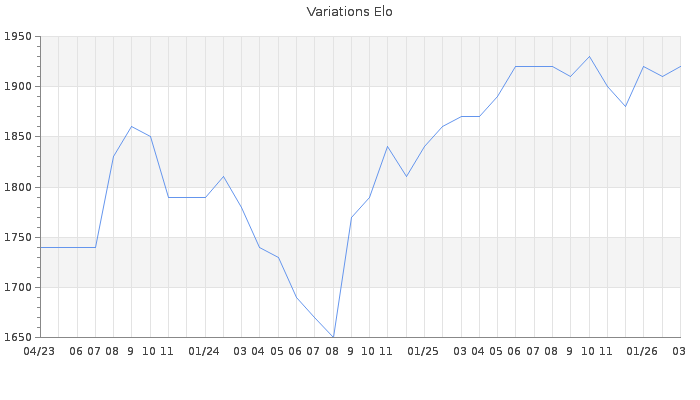The width and height of the screenshot is (700, 400).
Task: Select the 1750 Y-axis label
Action: [19, 238]
